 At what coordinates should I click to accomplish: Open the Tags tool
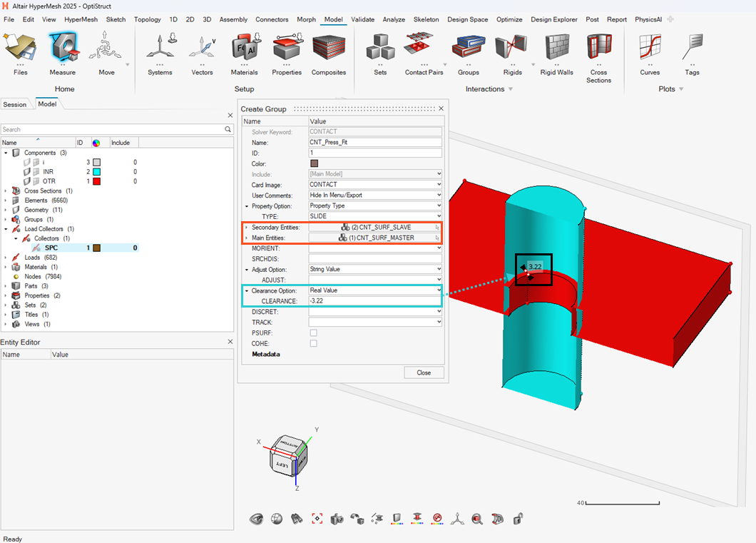click(693, 53)
